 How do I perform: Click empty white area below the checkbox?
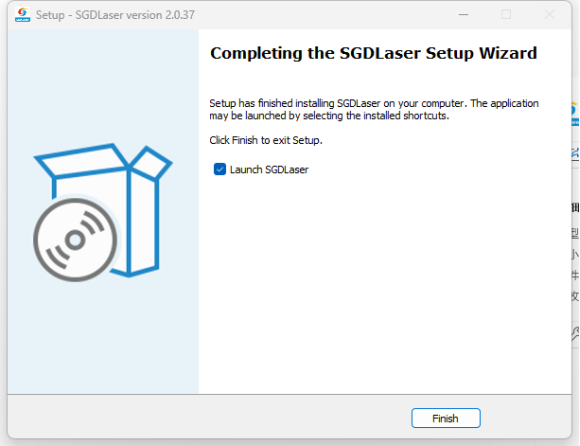coord(385,281)
